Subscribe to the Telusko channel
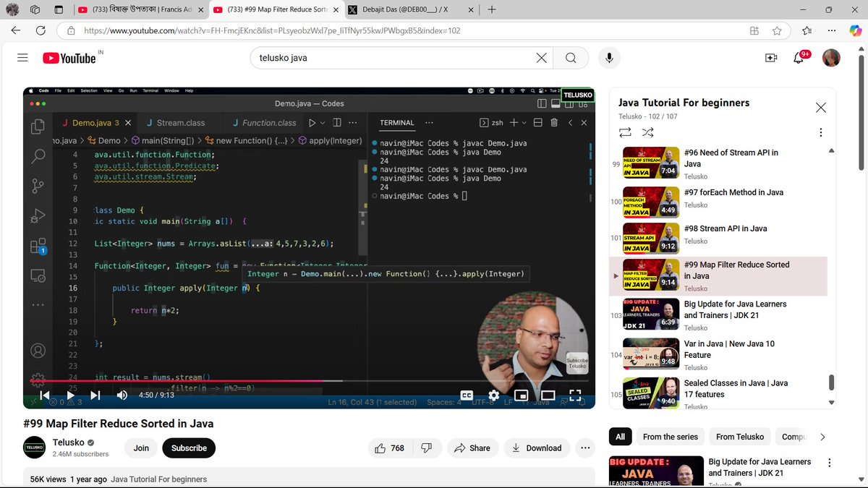Screen dimensions: 868x488 (x=189, y=448)
